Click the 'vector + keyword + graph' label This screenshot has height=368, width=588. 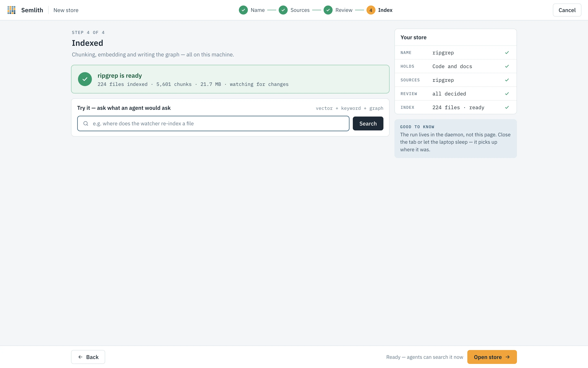[x=349, y=108]
